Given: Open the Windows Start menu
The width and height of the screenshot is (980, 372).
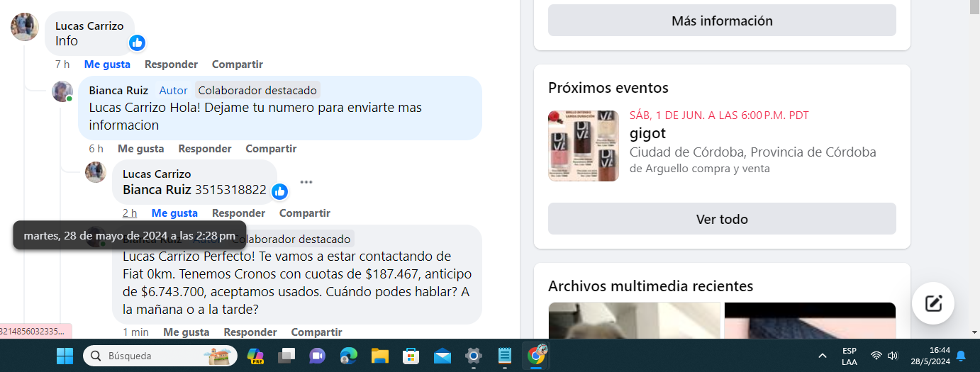Looking at the screenshot, I should point(65,356).
